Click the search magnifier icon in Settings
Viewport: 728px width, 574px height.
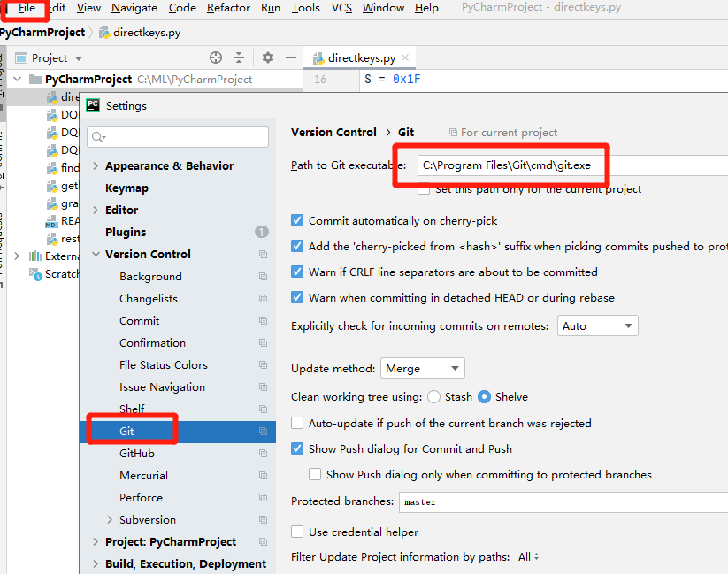[x=98, y=137]
